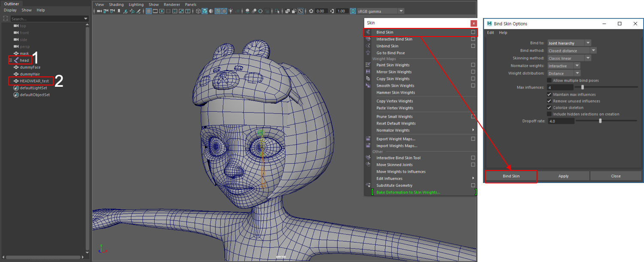Click the Gamma icon beside 1.00
This screenshot has height=262, width=644.
point(332,11)
